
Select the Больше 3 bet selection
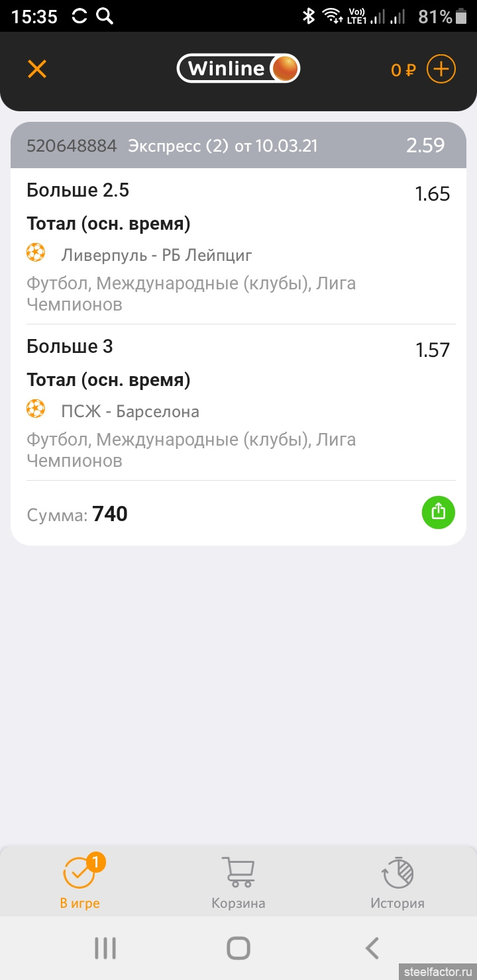(70, 346)
